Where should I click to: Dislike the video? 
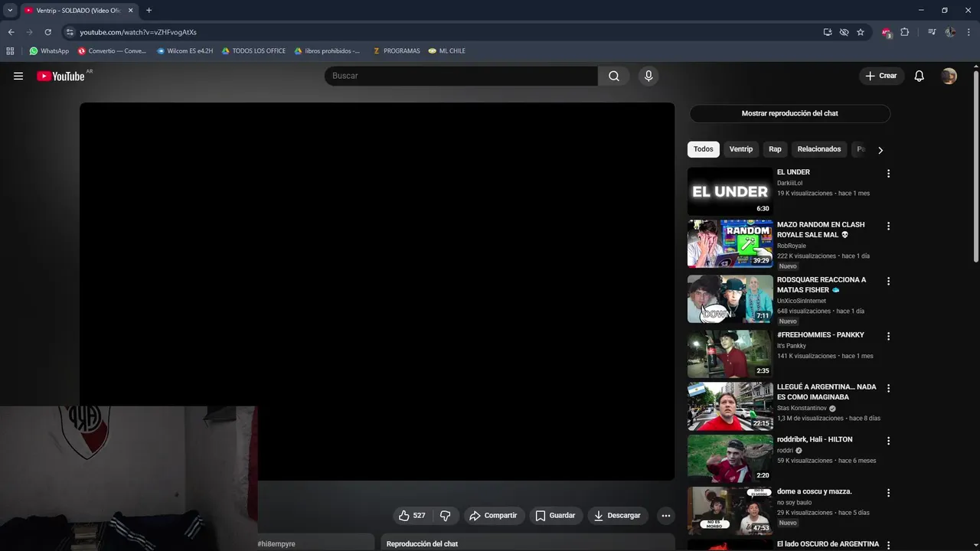446,516
